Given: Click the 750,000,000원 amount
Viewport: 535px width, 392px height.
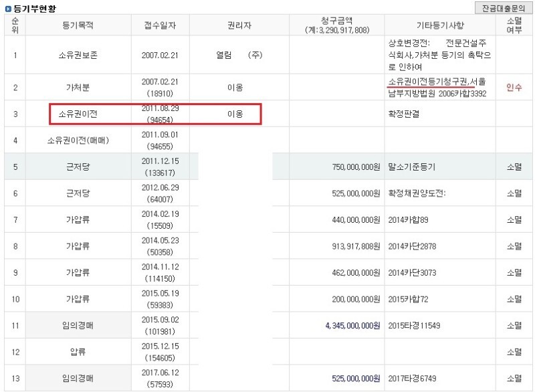Looking at the screenshot, I should pos(356,167).
